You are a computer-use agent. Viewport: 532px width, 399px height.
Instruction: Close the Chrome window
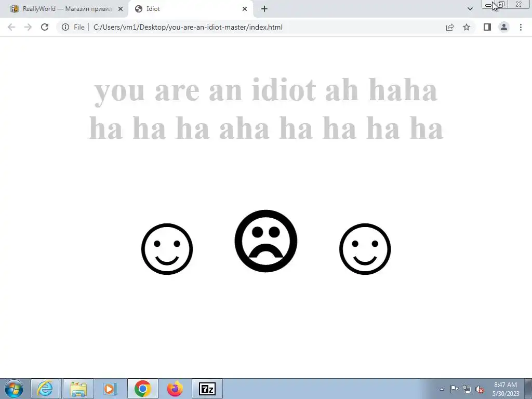[x=519, y=5]
